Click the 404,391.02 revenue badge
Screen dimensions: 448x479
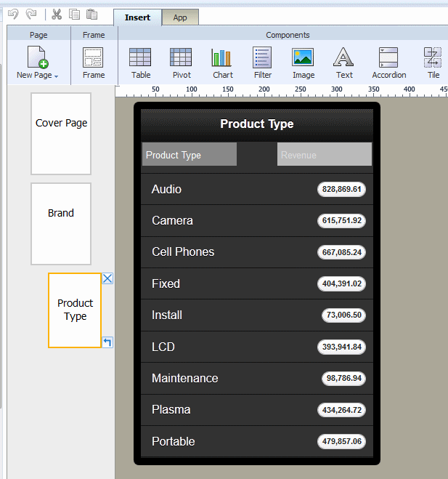[x=341, y=283]
